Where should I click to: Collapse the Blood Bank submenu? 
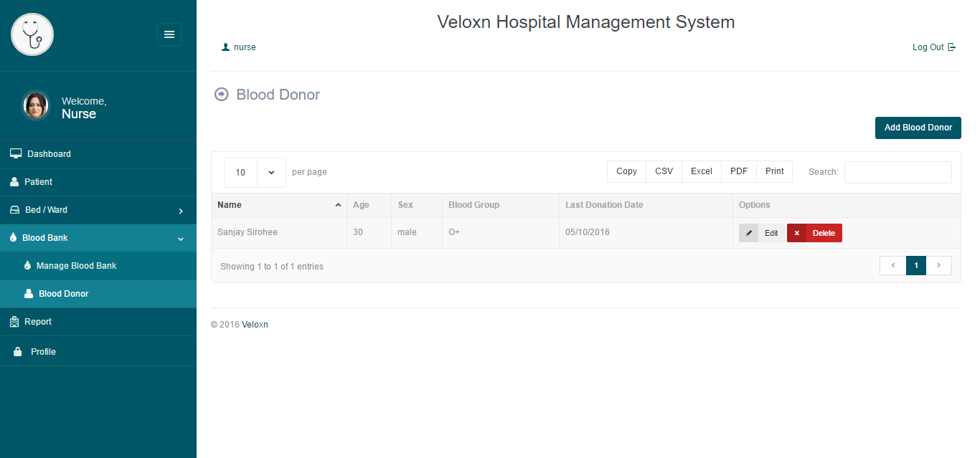(x=181, y=239)
